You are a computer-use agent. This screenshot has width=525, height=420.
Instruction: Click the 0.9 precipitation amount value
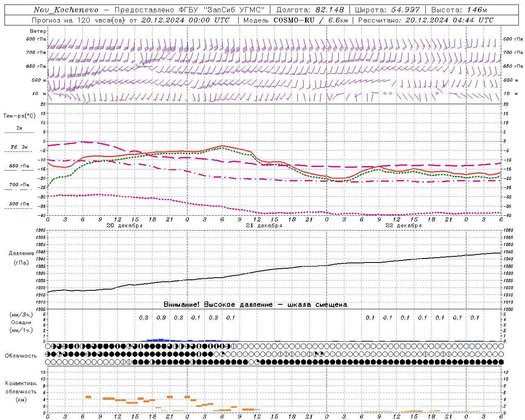pos(161,318)
